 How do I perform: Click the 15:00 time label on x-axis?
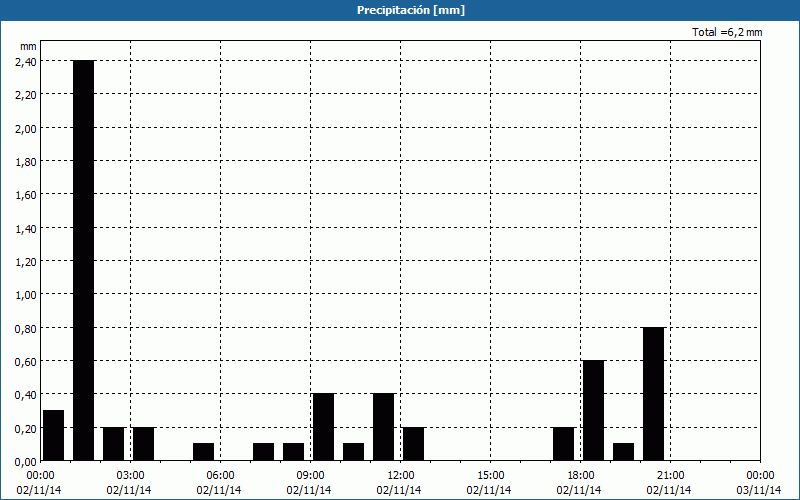[x=491, y=476]
